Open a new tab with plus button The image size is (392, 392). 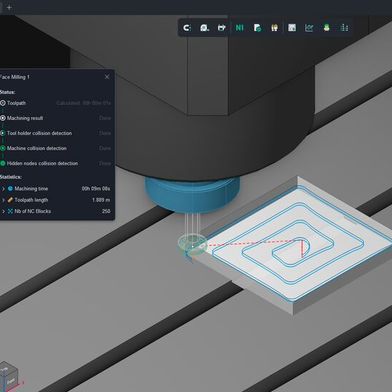point(9,7)
